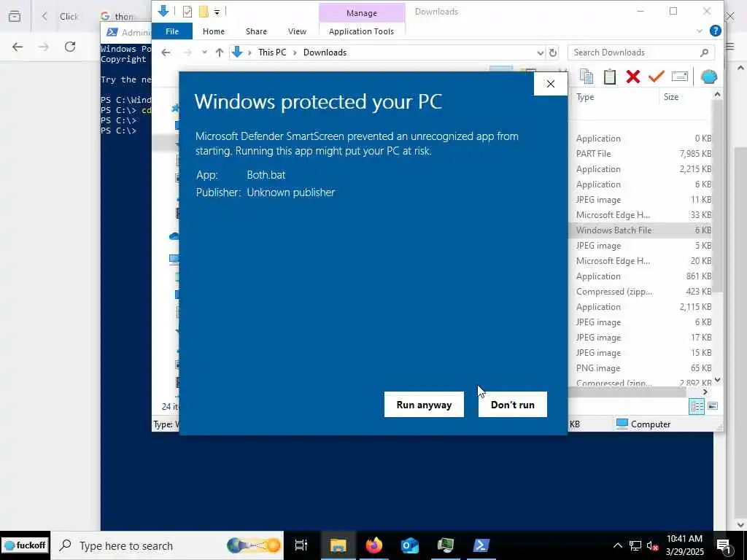The width and height of the screenshot is (747, 560).
Task: Select the Windows Batch File row
Action: [640, 230]
